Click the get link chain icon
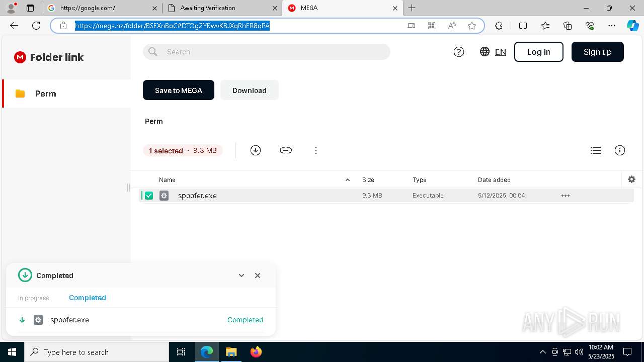This screenshot has height=362, width=644. coord(286,150)
